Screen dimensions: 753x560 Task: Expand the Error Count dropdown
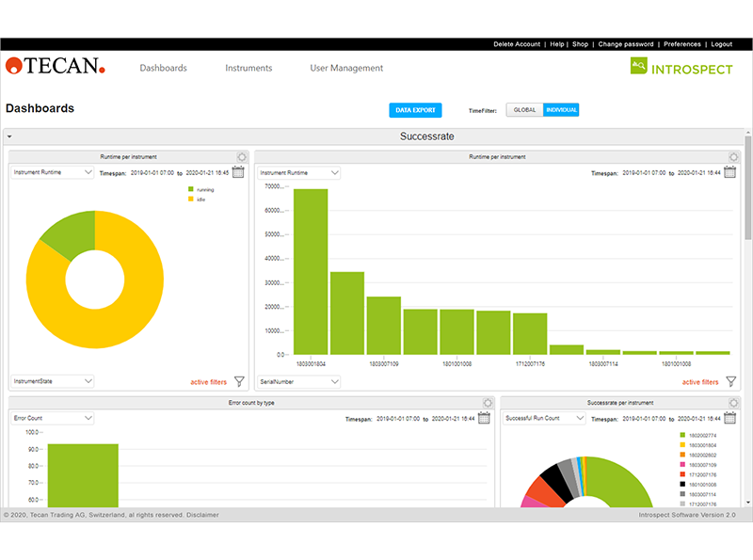52,418
